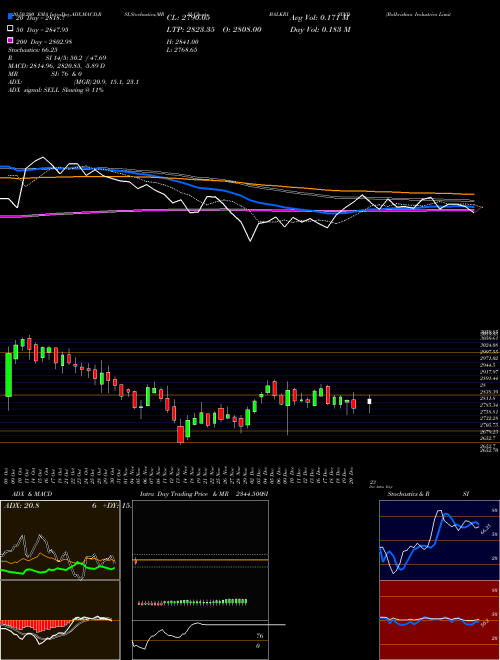This screenshot has width=500, height=660.
Task: Click the 'O: 2808.00' open price
Action: pos(240,29)
